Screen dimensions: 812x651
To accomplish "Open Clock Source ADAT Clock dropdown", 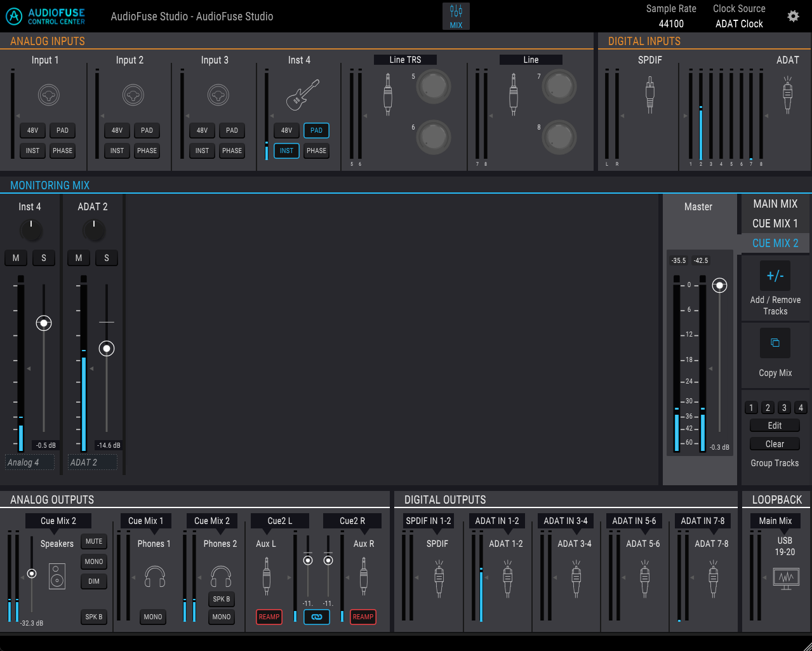I will coord(739,23).
